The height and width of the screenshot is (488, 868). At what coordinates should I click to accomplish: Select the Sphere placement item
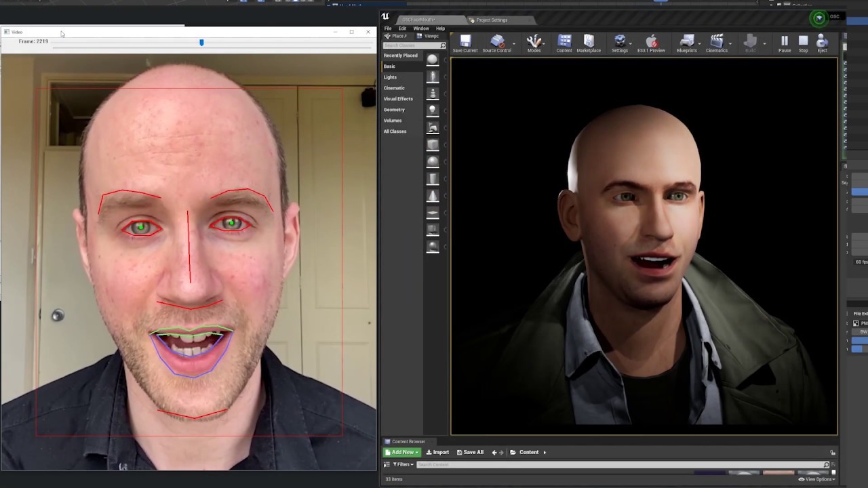433,161
